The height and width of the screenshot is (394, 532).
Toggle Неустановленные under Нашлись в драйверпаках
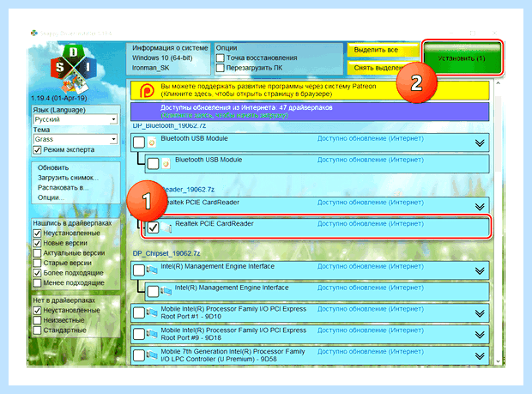coord(37,233)
